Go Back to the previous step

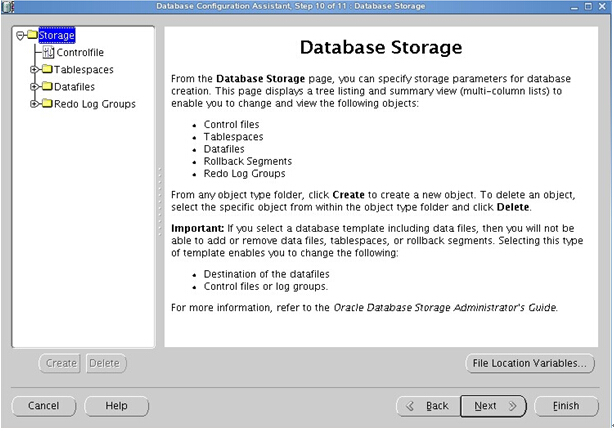[x=428, y=406]
